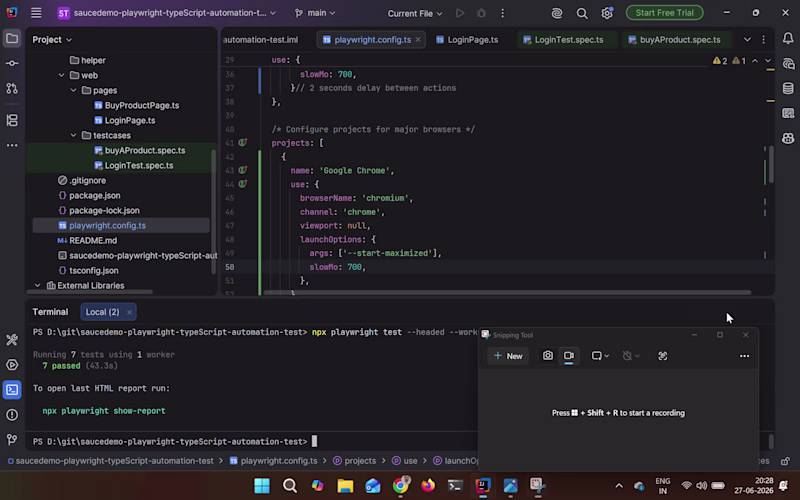The height and width of the screenshot is (500, 800).
Task: Open the main hamburger menu
Action: [x=36, y=13]
